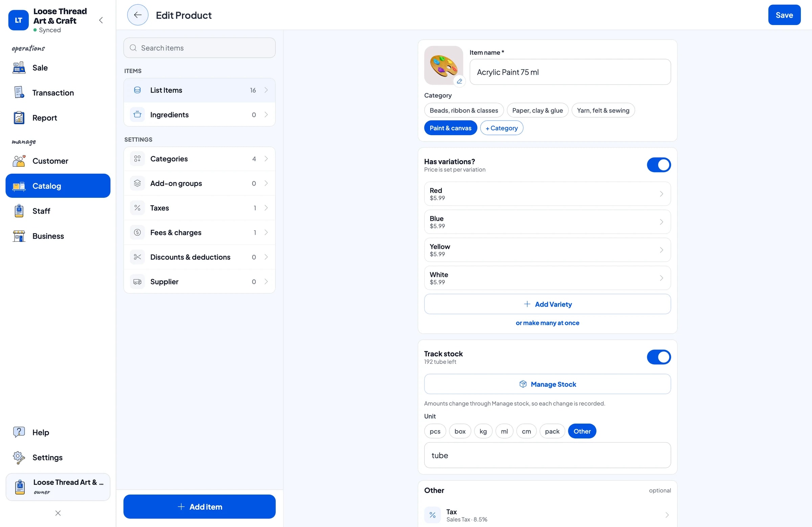Select the kg unit chip
812x527 pixels.
[x=483, y=431]
